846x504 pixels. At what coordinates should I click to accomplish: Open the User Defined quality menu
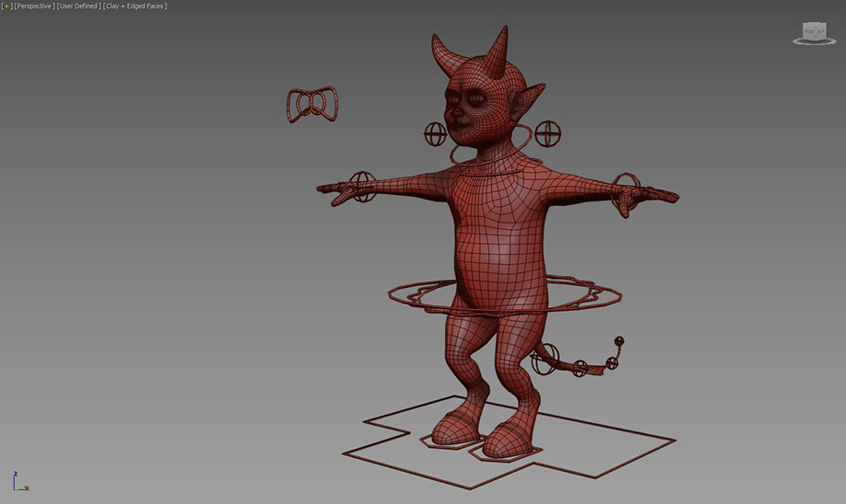78,6
